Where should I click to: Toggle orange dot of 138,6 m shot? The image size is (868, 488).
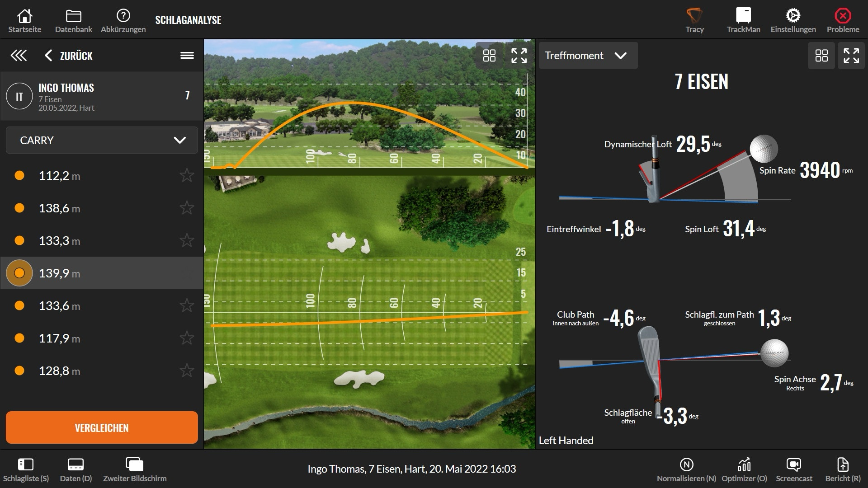point(19,208)
